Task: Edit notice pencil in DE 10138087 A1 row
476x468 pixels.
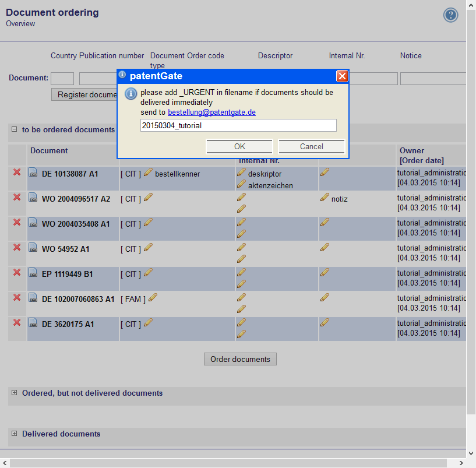Action: click(325, 172)
